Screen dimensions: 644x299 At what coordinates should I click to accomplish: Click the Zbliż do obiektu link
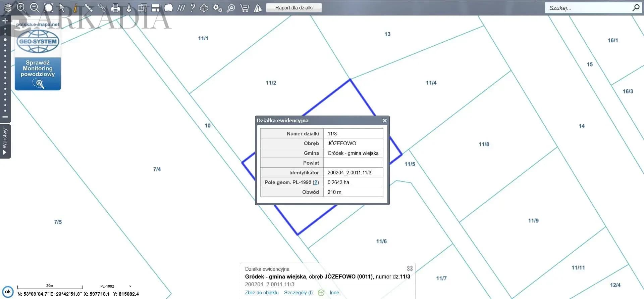pos(262,293)
